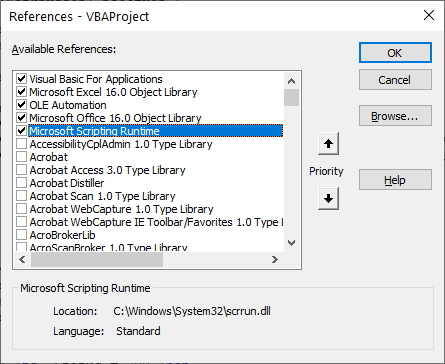The height and width of the screenshot is (364, 445).
Task: Uncheck Microsoft Office 16.0 Object Library
Action: point(21,118)
